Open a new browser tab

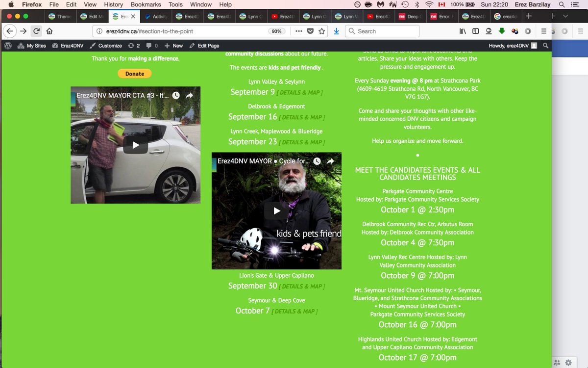(x=529, y=16)
